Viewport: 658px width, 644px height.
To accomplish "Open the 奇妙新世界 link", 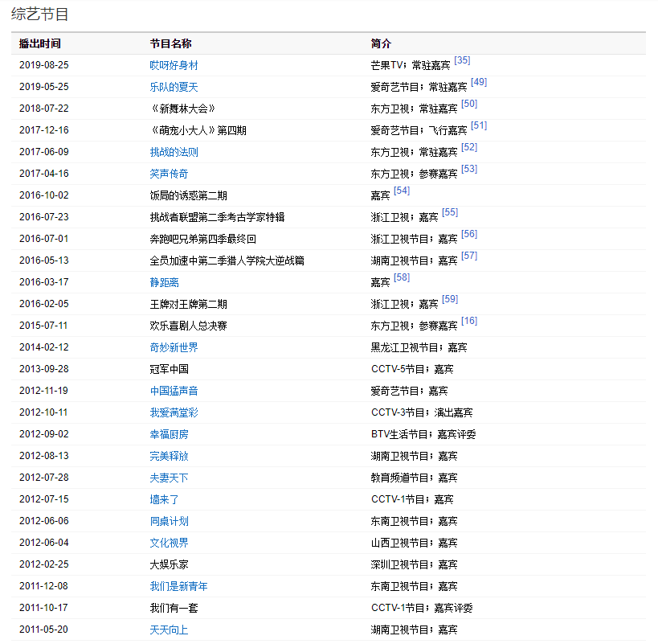I will coord(174,347).
